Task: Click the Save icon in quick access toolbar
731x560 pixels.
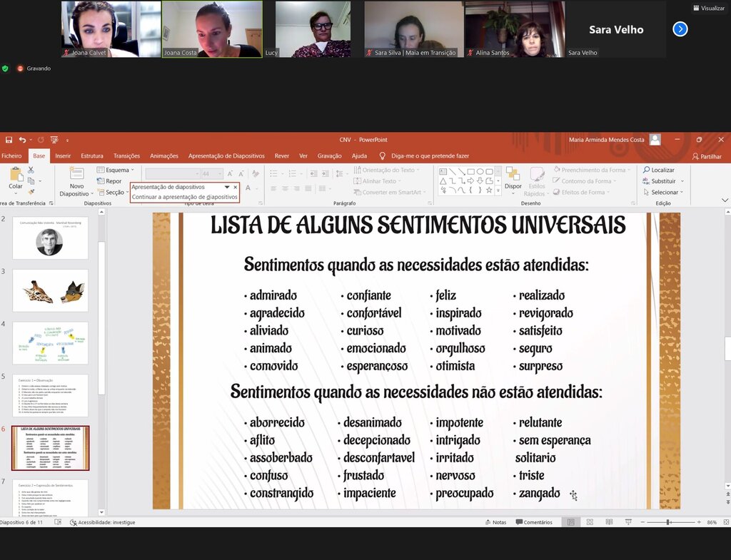Action: (9, 140)
